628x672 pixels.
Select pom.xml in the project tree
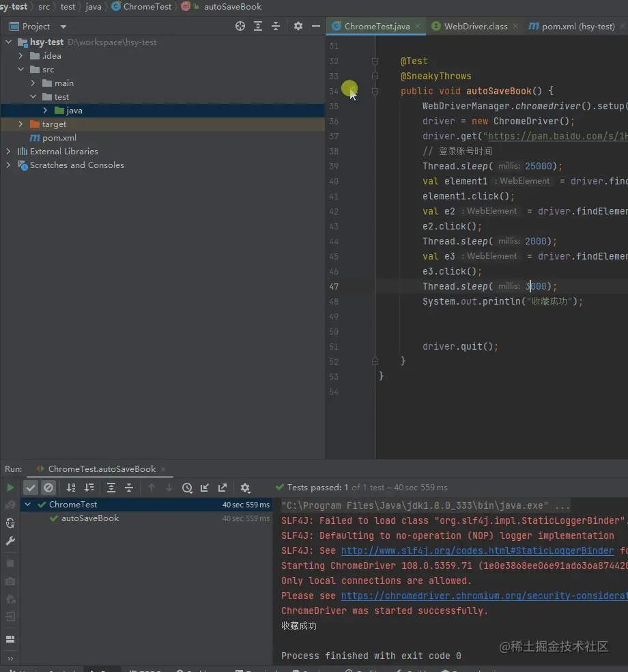coord(59,138)
